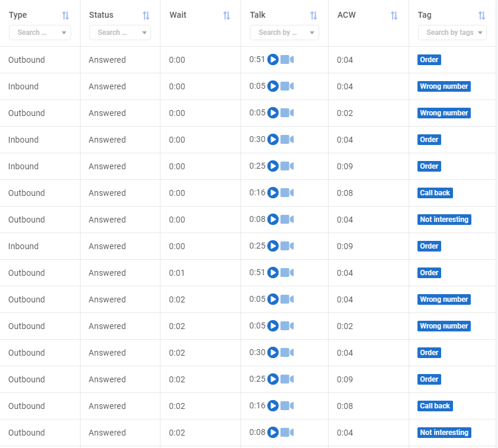This screenshot has width=498, height=448.
Task: Sort table by Status column
Action: pyautogui.click(x=146, y=15)
